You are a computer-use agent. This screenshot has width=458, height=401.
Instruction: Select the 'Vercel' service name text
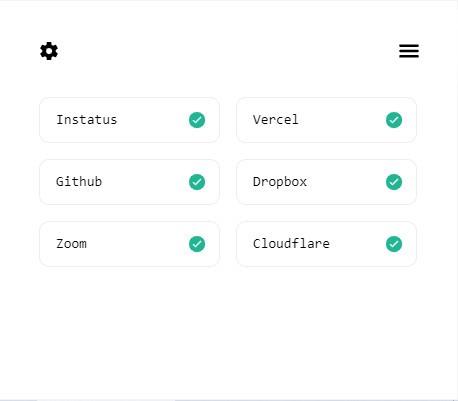point(276,120)
